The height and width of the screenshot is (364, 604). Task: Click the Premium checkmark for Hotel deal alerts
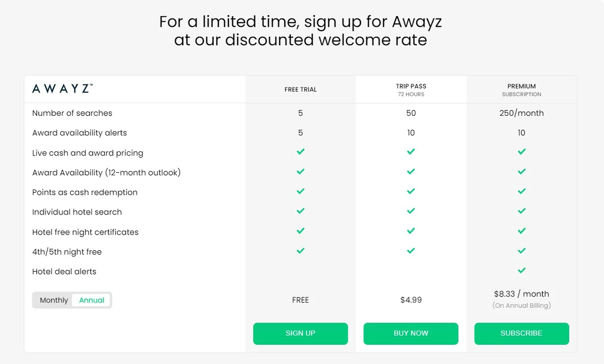(521, 270)
